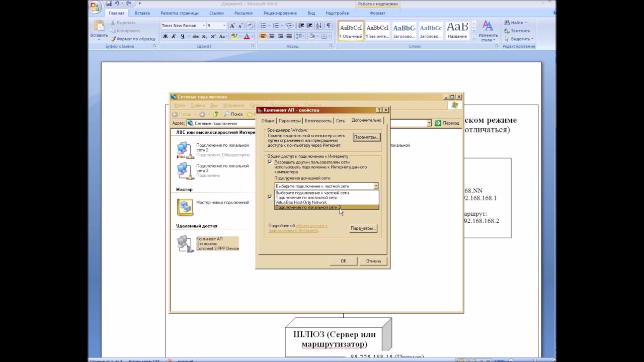Switch to Общие tab in properties dialog
This screenshot has height=362, width=644.
tap(268, 121)
